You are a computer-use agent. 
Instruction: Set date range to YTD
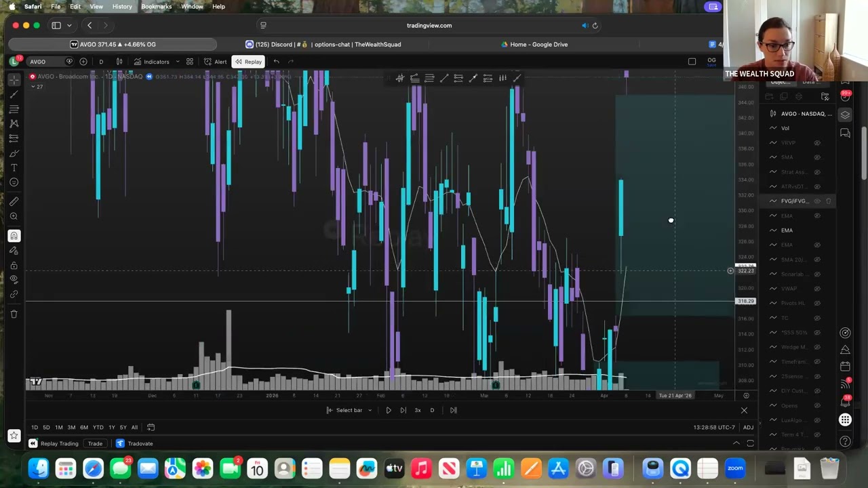98,428
